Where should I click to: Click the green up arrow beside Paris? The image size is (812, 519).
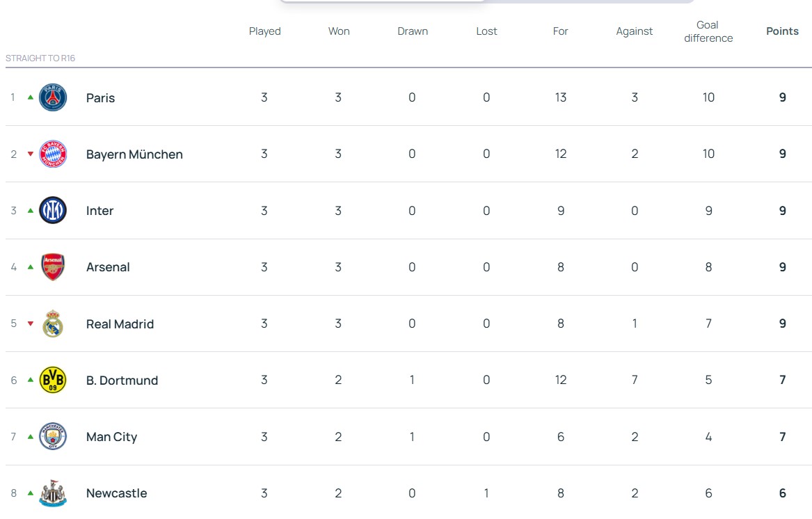pos(31,97)
